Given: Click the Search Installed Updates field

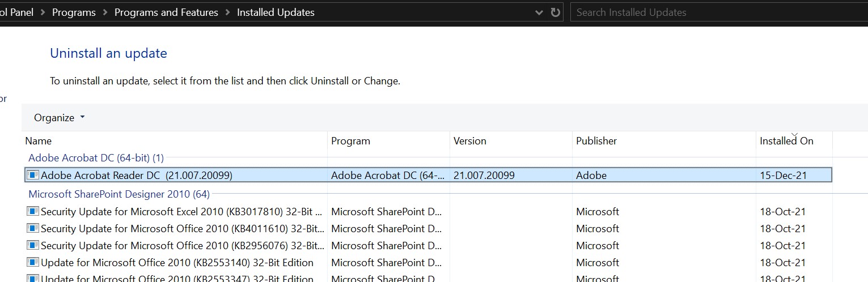Looking at the screenshot, I should tap(719, 12).
